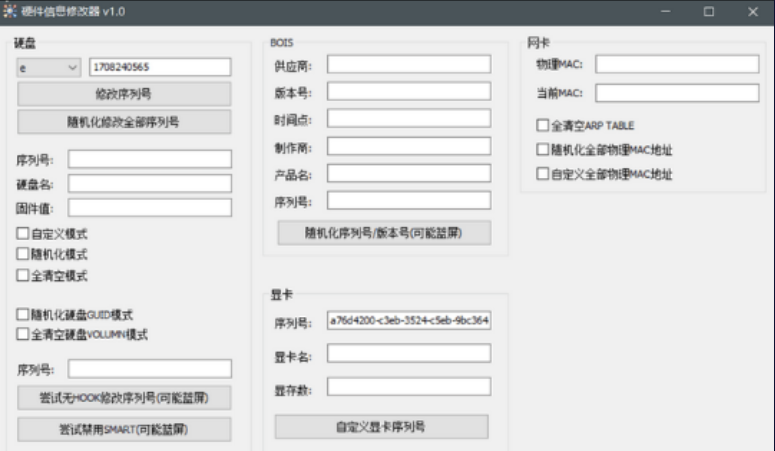Check the 全清空模式 option

[23, 275]
